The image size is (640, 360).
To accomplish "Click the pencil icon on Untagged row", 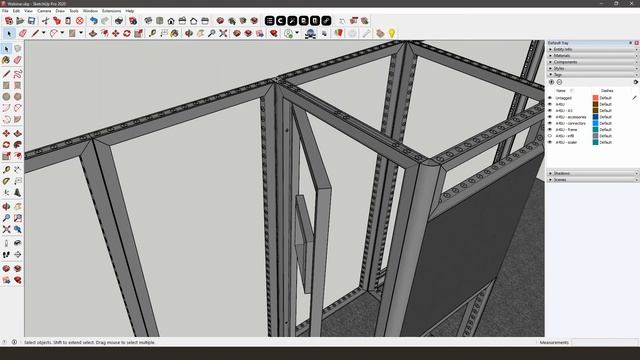I will (x=634, y=98).
